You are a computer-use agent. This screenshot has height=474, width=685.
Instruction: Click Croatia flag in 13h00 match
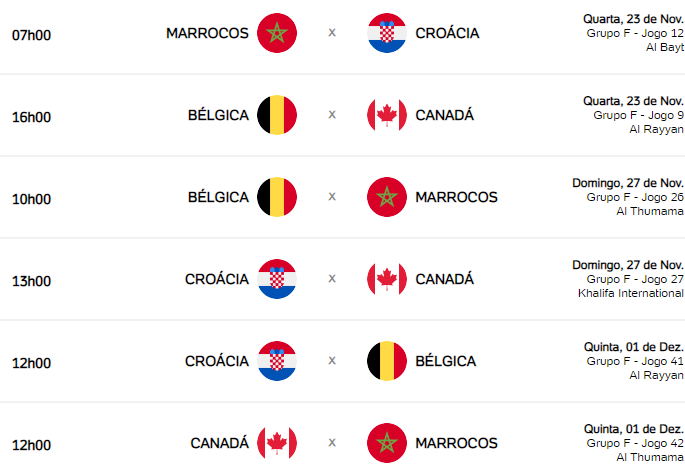point(277,279)
